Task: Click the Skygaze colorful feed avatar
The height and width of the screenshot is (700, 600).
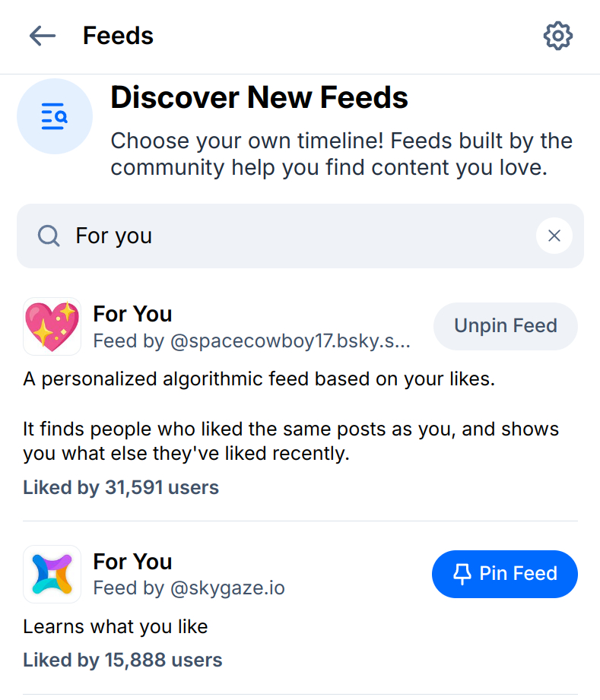Action: (x=52, y=574)
